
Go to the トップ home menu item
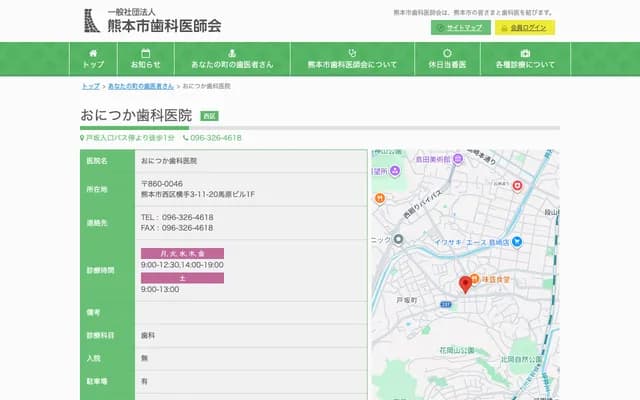(93, 58)
